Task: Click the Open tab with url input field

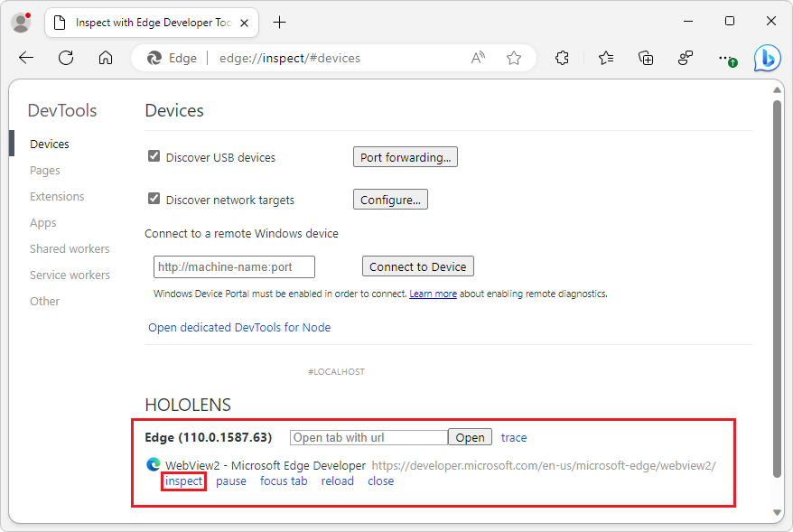Action: (x=369, y=437)
